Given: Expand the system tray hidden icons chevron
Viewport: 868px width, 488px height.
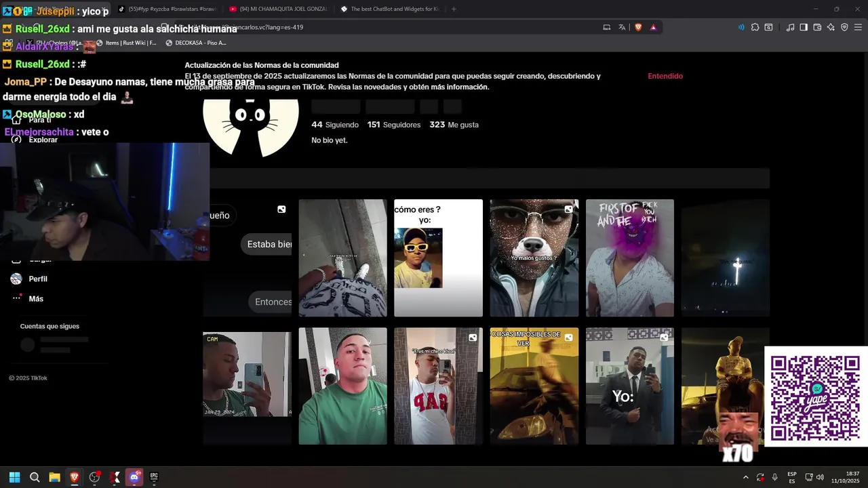Looking at the screenshot, I should pos(746,477).
